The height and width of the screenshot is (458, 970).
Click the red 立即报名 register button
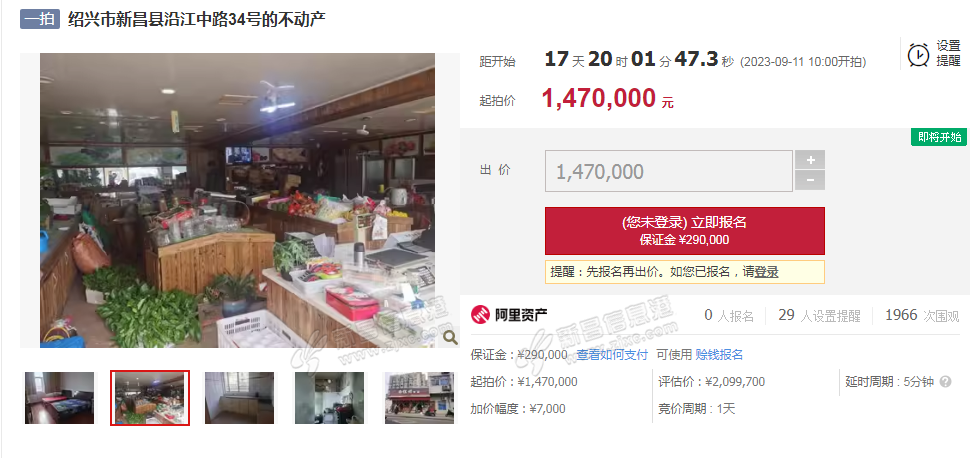pyautogui.click(x=684, y=231)
